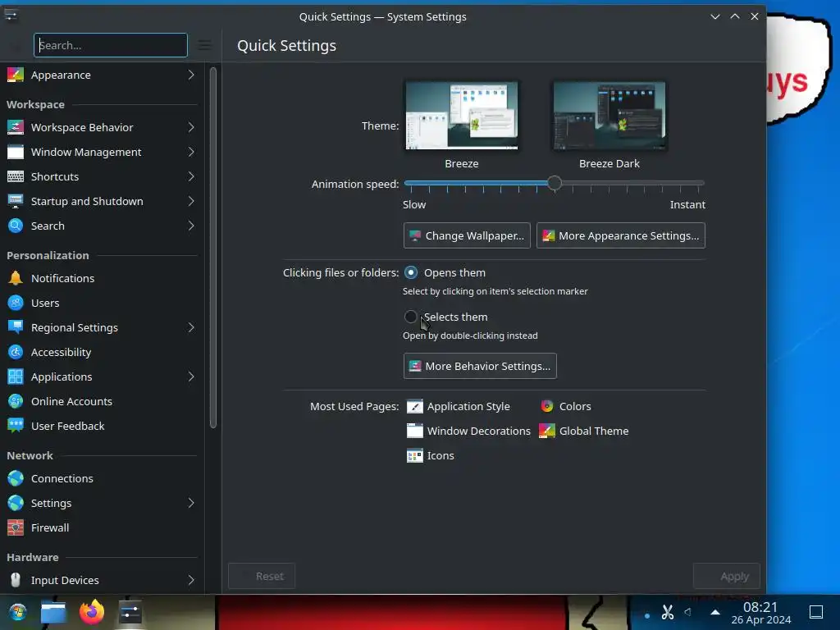This screenshot has width=840, height=630.
Task: Open the User Feedback page
Action: [102, 426]
